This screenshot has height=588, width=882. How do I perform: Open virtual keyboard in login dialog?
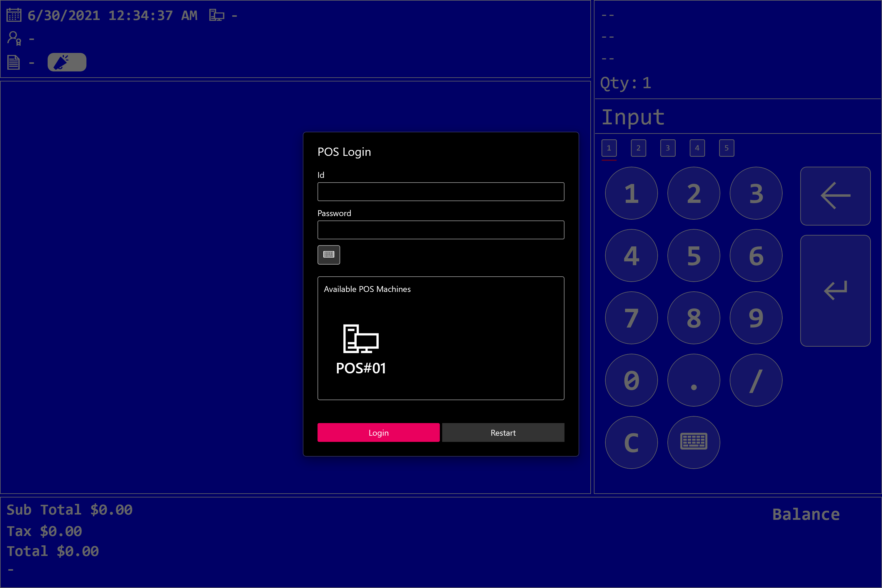point(329,255)
